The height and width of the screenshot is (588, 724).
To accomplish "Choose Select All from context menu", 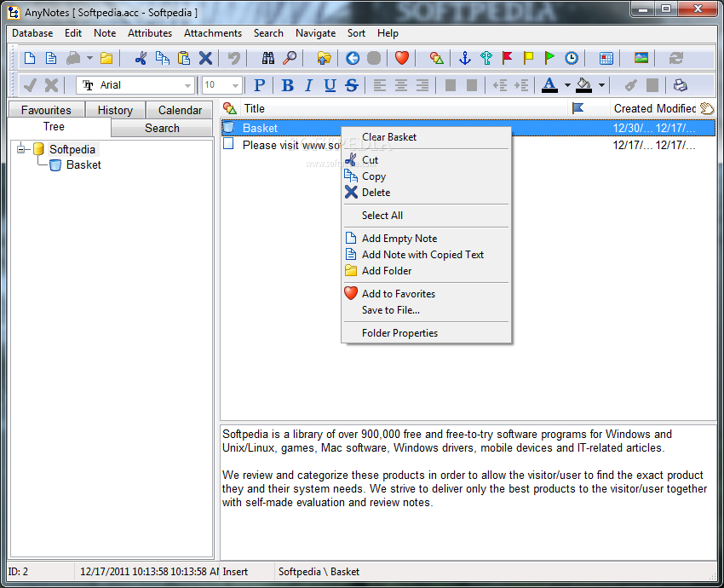I will click(x=426, y=216).
